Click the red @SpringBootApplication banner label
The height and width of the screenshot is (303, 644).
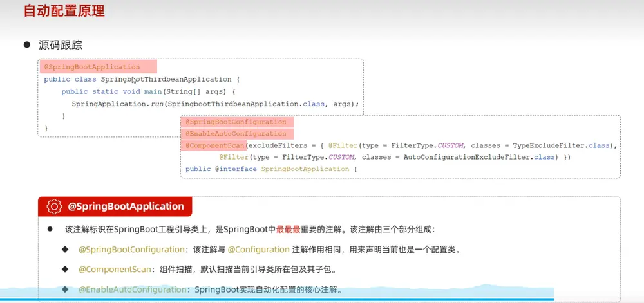coord(126,207)
